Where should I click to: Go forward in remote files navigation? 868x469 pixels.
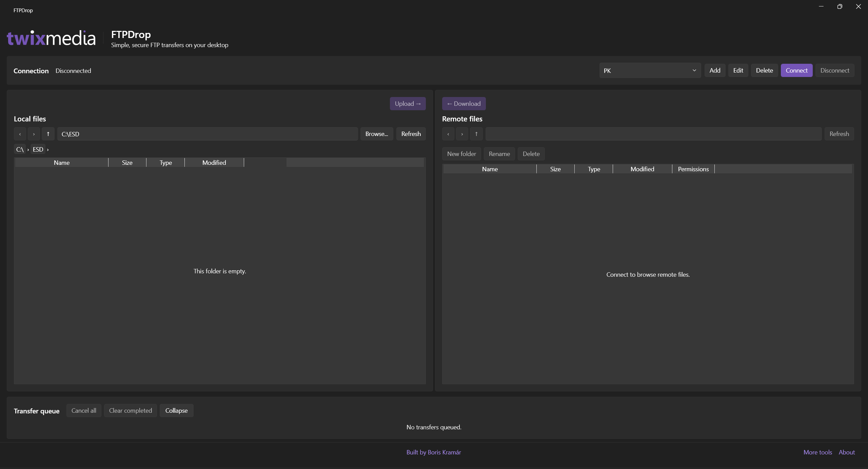pos(462,134)
